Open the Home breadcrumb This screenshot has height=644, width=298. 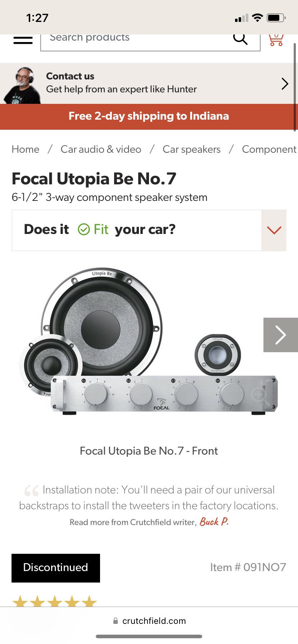[25, 149]
